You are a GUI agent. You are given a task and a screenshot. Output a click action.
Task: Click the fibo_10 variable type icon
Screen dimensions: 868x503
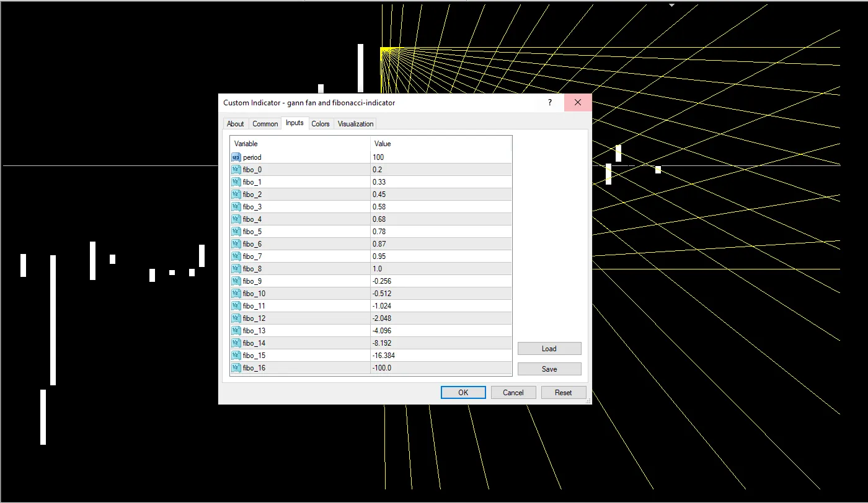pyautogui.click(x=236, y=294)
